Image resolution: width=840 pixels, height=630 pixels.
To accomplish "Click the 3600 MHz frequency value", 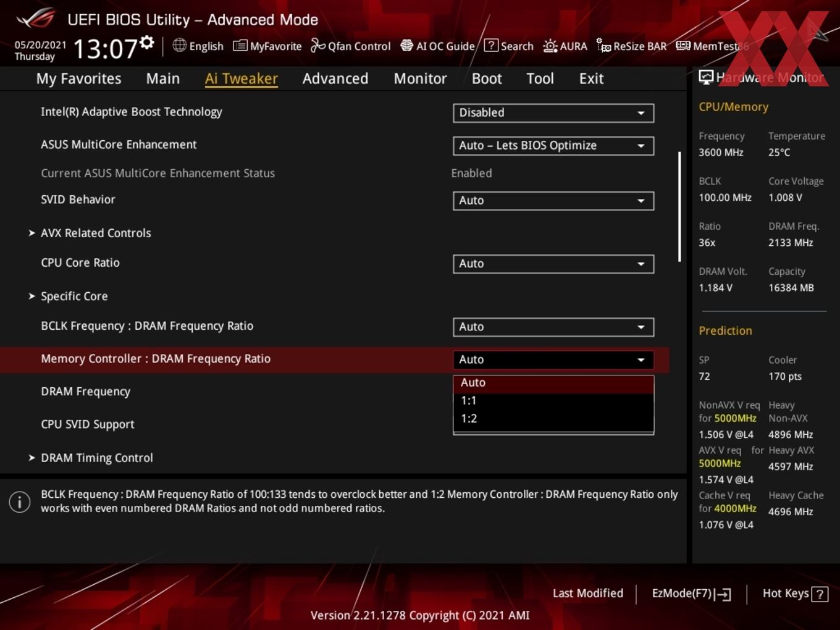I will 721,153.
